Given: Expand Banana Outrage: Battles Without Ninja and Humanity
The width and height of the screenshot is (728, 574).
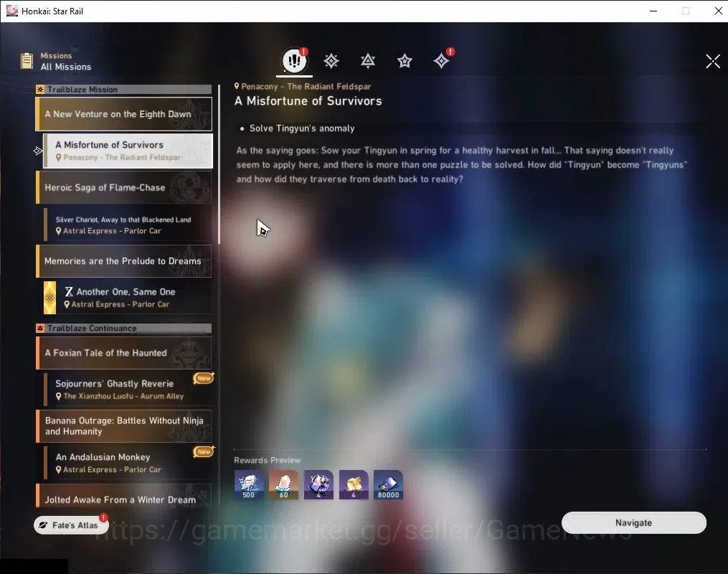Looking at the screenshot, I should [124, 426].
